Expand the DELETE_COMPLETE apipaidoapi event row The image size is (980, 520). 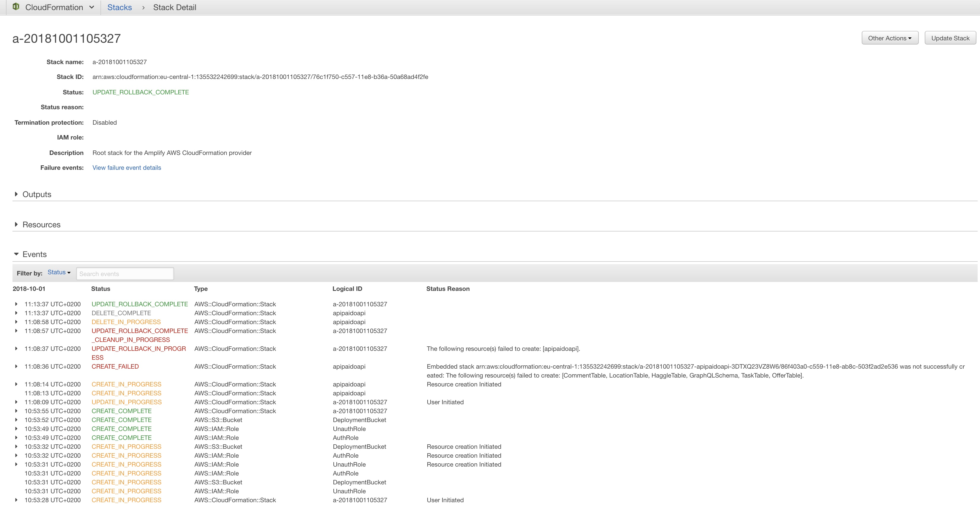coord(16,313)
